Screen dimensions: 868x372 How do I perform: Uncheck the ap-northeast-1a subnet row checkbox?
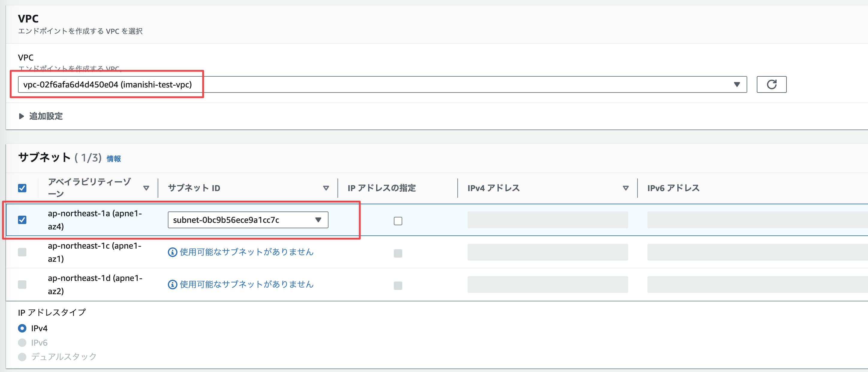[22, 220]
